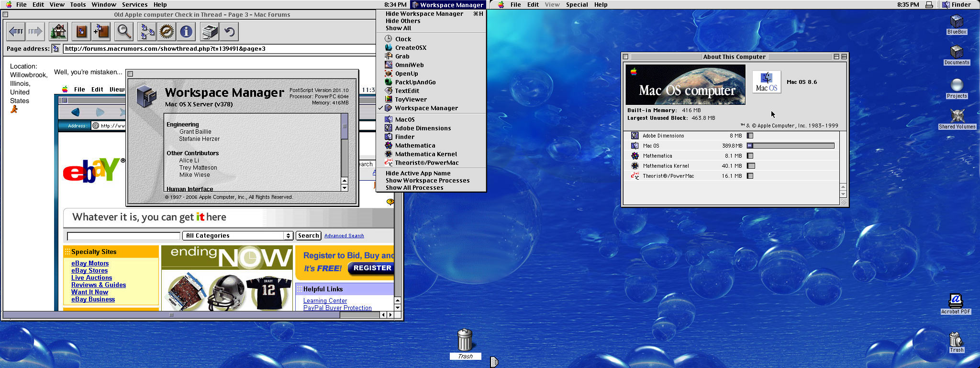Choose Show Workspace Processes
The image size is (980, 368).
[431, 181]
